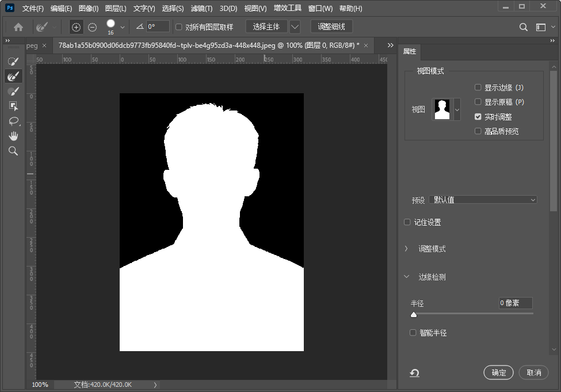Click the 选择主体 button
This screenshot has height=392, width=561.
pyautogui.click(x=266, y=27)
